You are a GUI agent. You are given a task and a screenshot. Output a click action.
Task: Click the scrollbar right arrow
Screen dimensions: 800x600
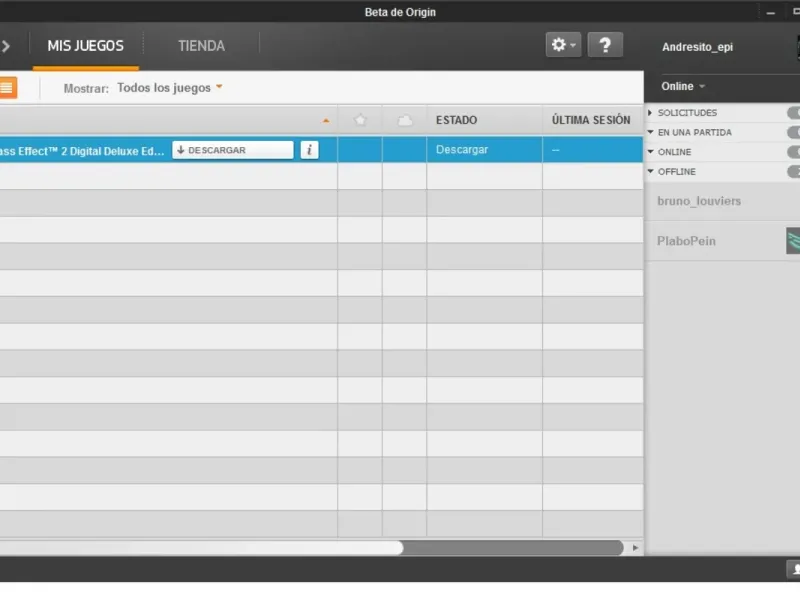tap(635, 548)
